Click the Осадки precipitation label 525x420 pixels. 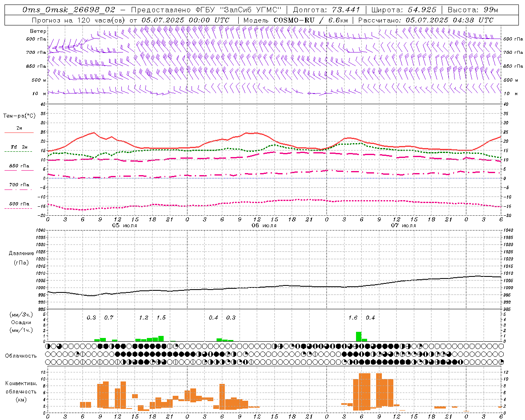pos(21,322)
